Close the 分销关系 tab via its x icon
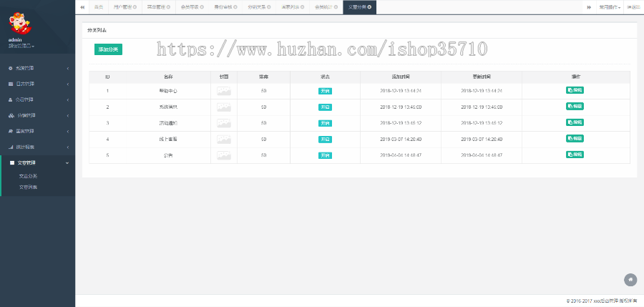This screenshot has height=307, width=644. pos(268,7)
